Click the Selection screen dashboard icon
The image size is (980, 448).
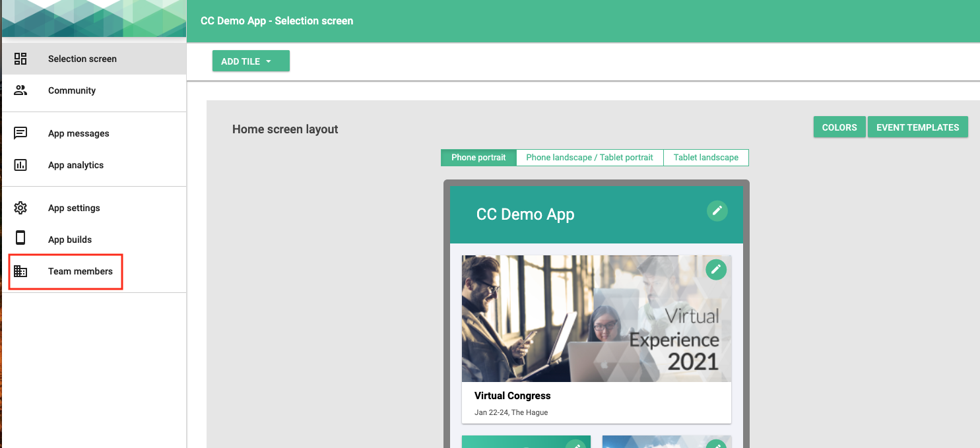(20, 59)
